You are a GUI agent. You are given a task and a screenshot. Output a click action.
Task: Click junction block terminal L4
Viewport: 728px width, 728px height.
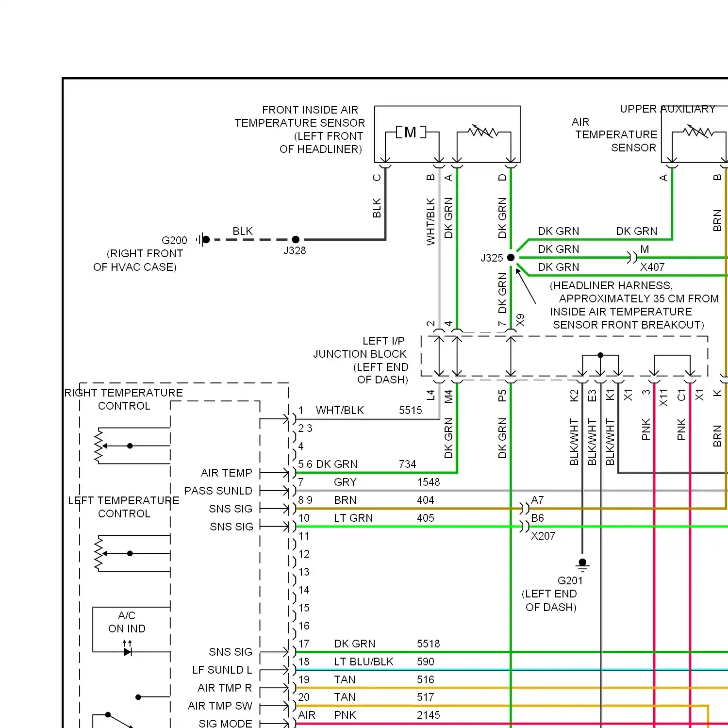(x=430, y=396)
